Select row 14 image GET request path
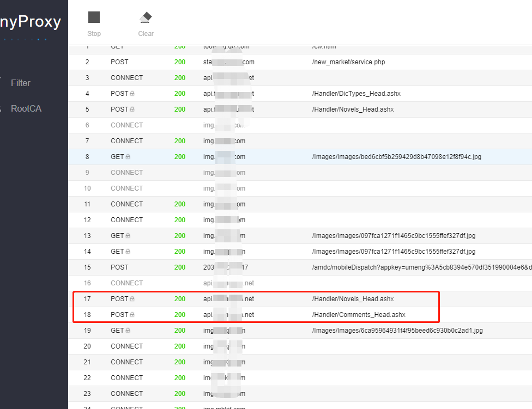 [x=394, y=252]
